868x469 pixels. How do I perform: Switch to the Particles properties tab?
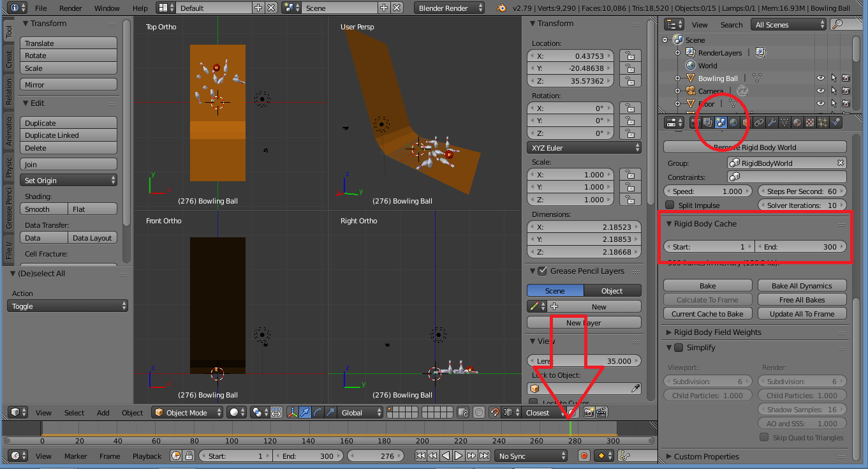pyautogui.click(x=823, y=123)
